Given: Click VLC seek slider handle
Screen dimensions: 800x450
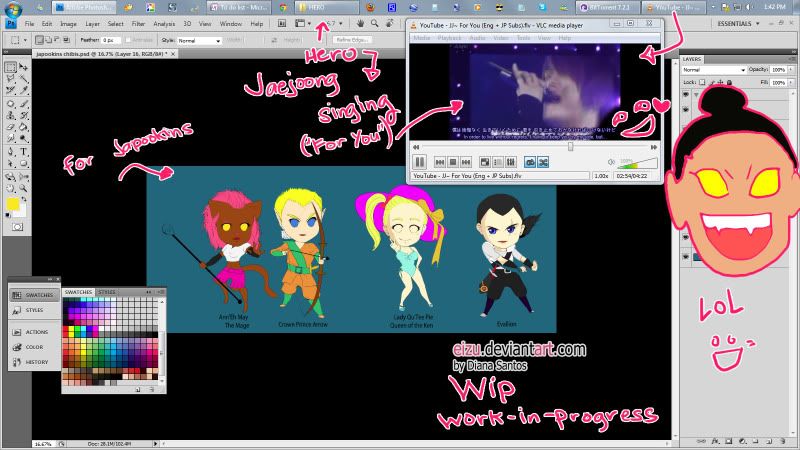Looking at the screenshot, I should tap(570, 147).
